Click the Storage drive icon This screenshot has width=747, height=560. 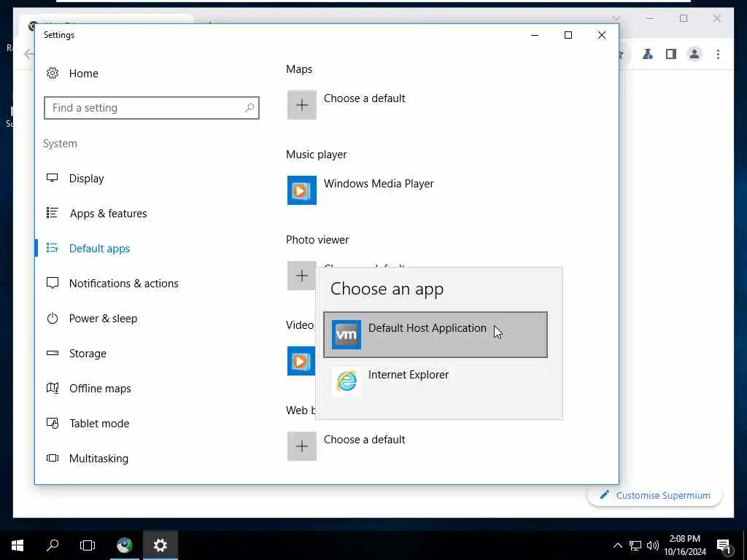(53, 354)
